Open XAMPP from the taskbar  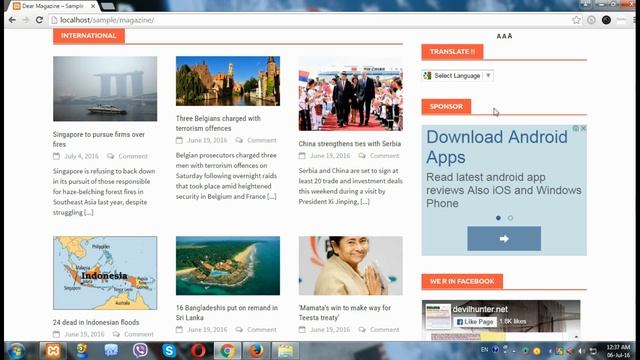click(53, 351)
